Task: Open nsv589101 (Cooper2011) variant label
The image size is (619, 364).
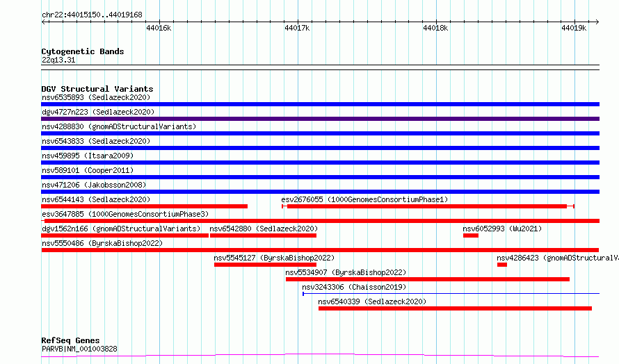Action: [x=88, y=170]
